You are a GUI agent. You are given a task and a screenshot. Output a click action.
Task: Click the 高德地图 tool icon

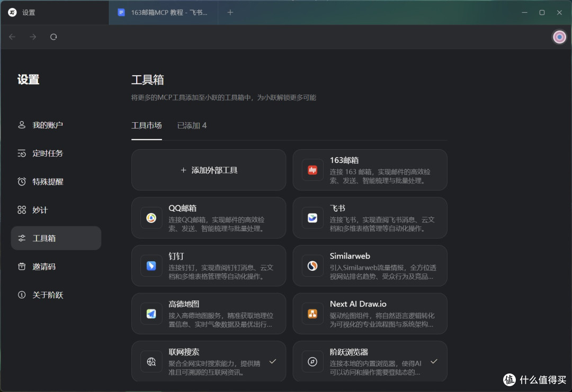tap(151, 314)
